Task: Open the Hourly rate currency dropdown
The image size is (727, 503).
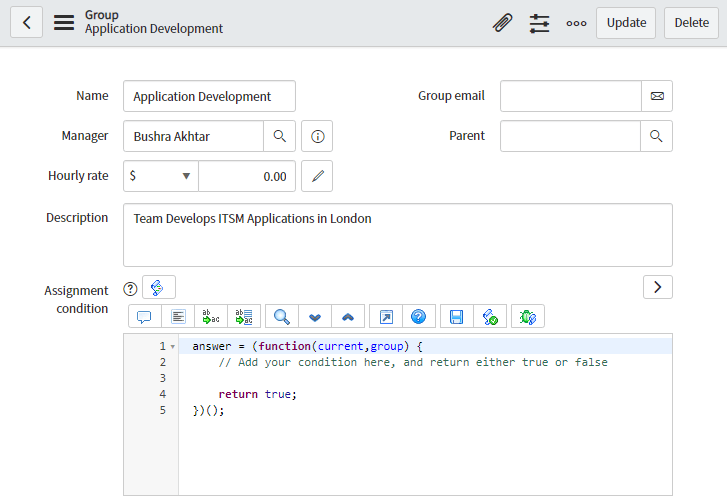Action: tap(161, 176)
